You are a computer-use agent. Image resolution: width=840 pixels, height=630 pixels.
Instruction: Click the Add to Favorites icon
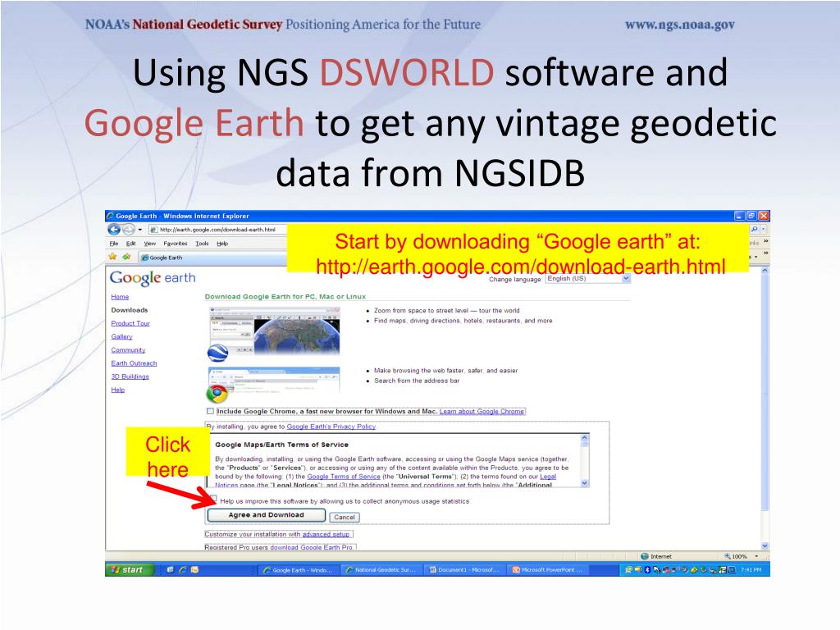click(126, 257)
